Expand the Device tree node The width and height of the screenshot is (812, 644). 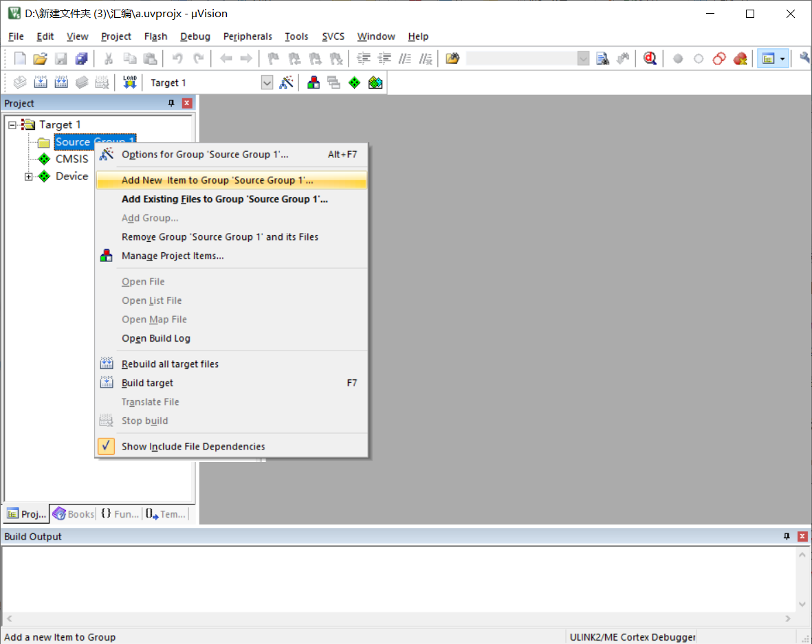(x=28, y=177)
